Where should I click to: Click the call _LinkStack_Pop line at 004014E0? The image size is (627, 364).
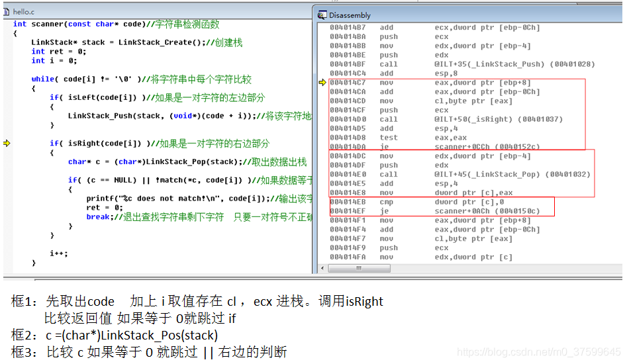[460, 175]
